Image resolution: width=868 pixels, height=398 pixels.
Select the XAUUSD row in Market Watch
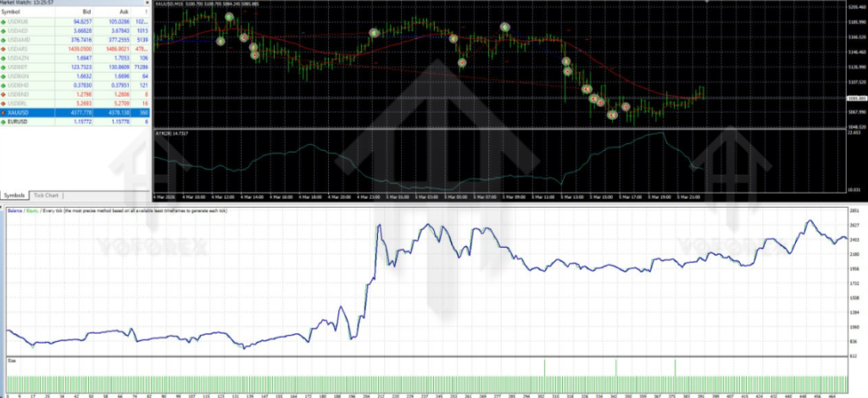[x=51, y=112]
